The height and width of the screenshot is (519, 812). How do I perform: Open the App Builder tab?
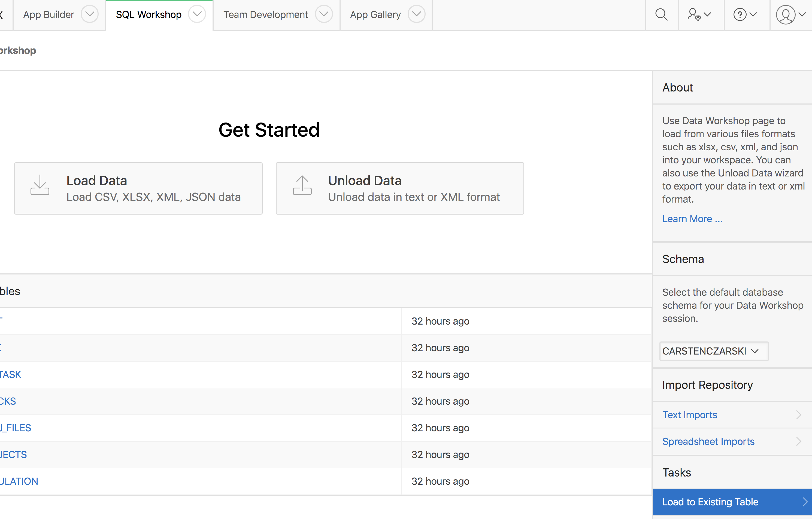pyautogui.click(x=49, y=14)
